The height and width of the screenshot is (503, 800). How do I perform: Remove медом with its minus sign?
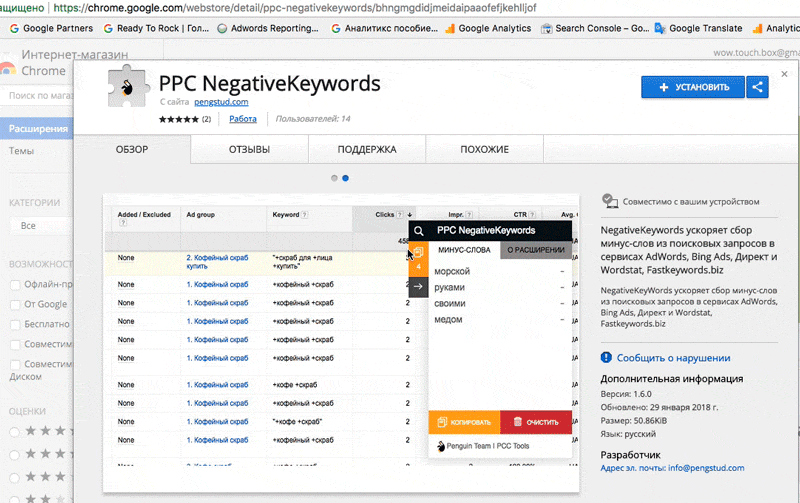tap(562, 319)
